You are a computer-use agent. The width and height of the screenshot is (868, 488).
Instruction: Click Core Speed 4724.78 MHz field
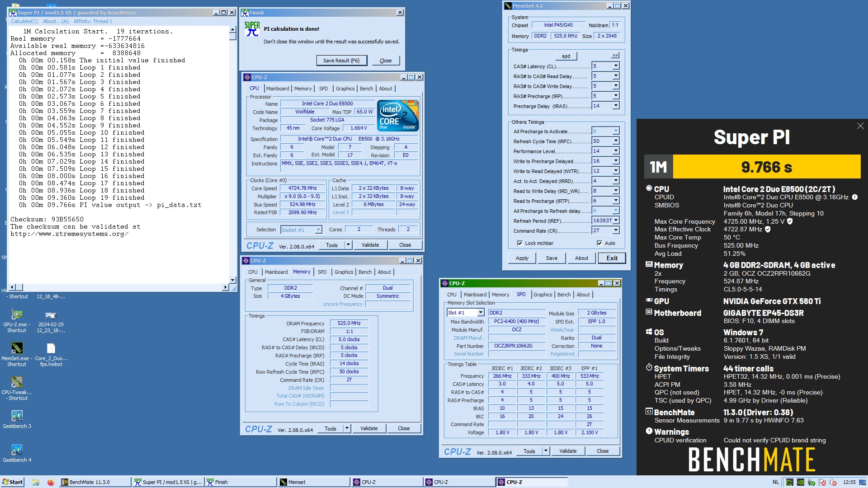coord(303,188)
